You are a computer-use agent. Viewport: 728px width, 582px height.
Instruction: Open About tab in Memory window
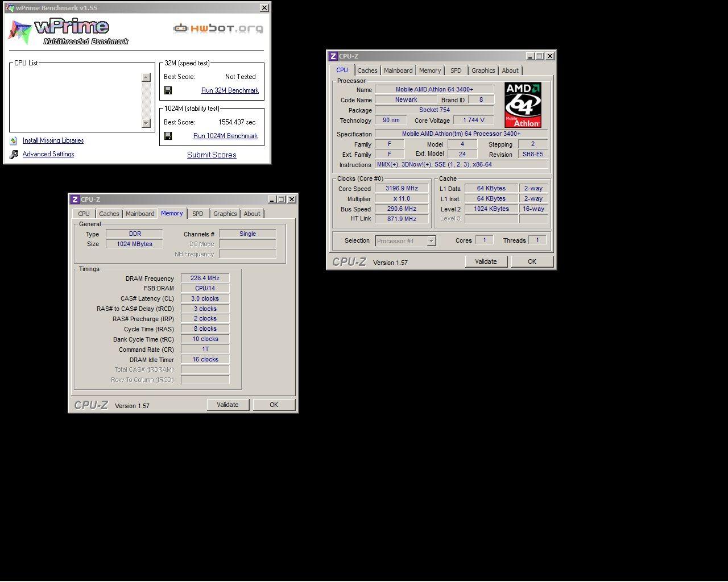[252, 214]
